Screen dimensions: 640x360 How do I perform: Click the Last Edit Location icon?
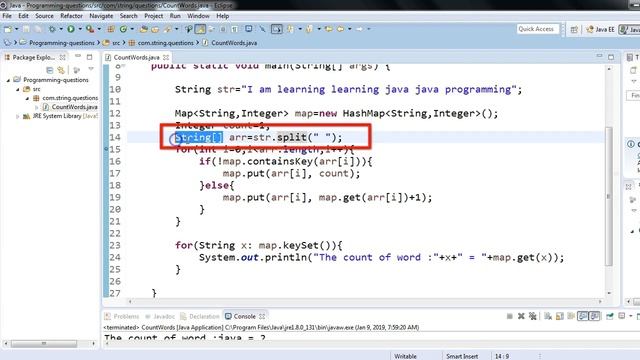click(328, 29)
